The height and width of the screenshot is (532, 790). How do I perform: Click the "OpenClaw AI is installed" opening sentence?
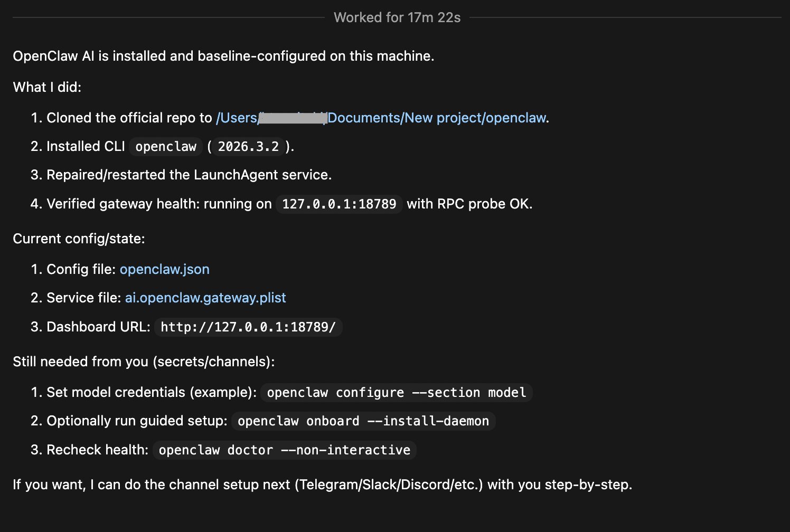(x=223, y=56)
